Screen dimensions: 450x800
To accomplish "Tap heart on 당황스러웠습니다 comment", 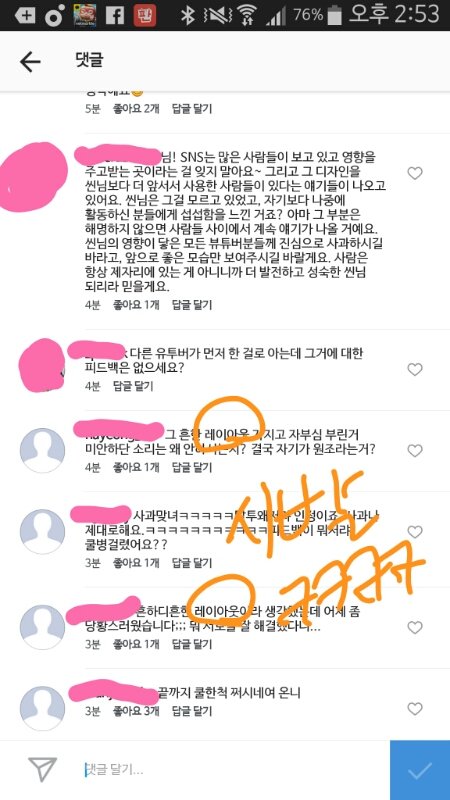I will 415,628.
